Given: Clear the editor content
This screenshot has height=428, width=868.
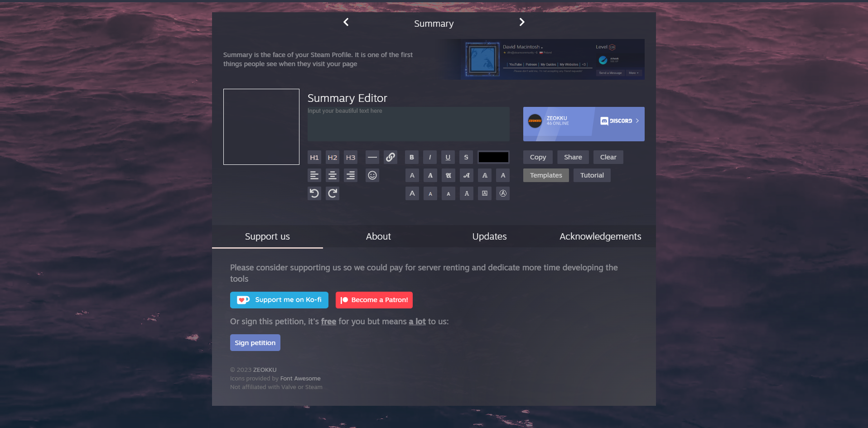Looking at the screenshot, I should coord(608,157).
